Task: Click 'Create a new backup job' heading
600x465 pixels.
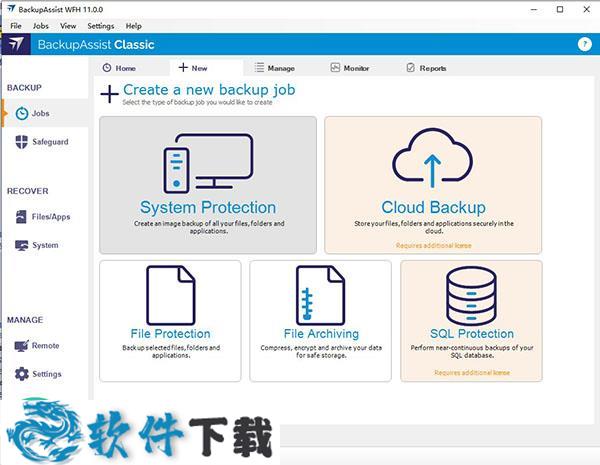Action: pyautogui.click(x=209, y=90)
